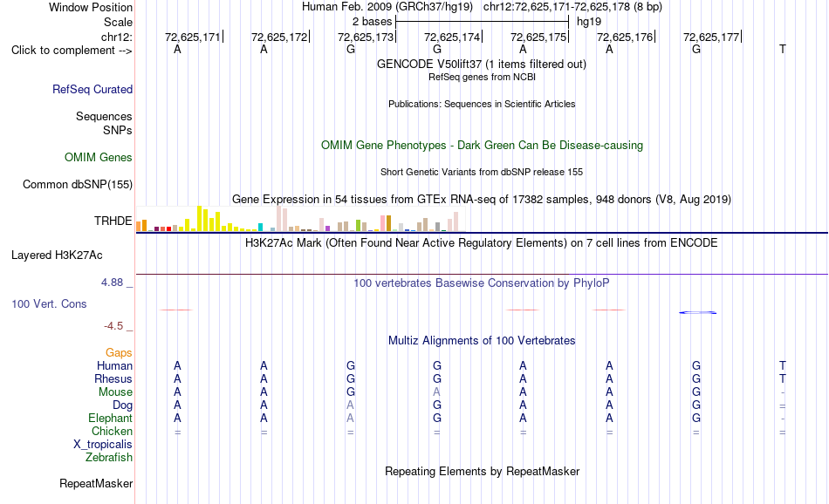
Task: Click coordinate label 72,625,177
Action: [x=711, y=37]
